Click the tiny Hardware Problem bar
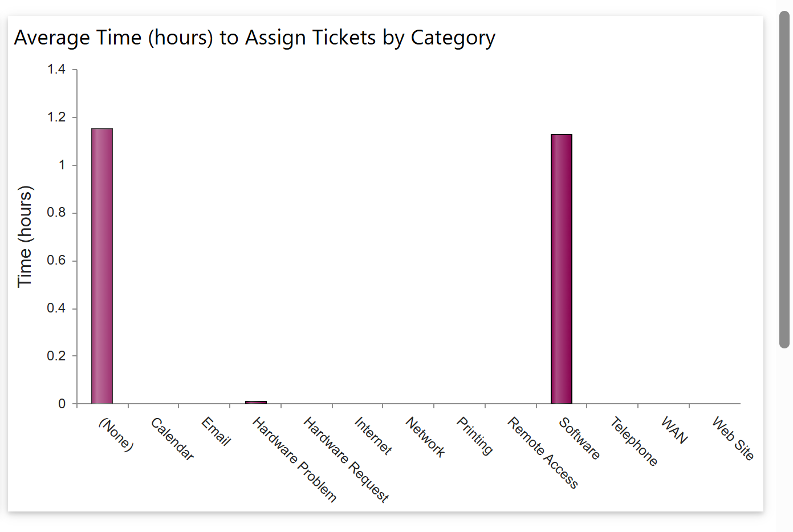This screenshot has height=532, width=793. pos(256,402)
